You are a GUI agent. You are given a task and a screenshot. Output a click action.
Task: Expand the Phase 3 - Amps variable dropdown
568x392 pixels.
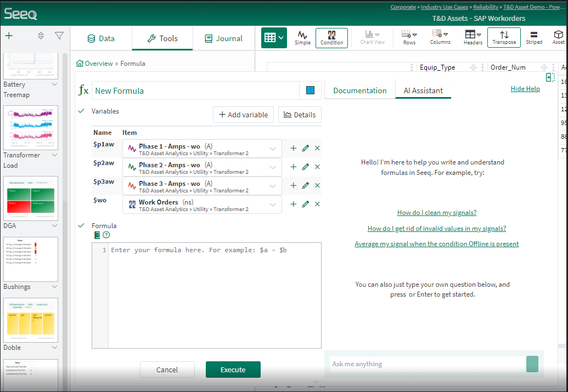[272, 185]
